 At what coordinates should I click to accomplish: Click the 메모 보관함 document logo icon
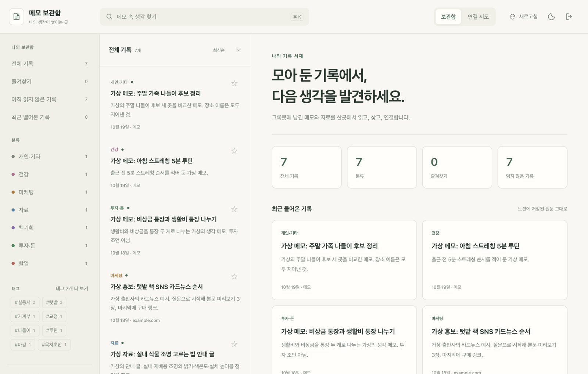pos(17,17)
